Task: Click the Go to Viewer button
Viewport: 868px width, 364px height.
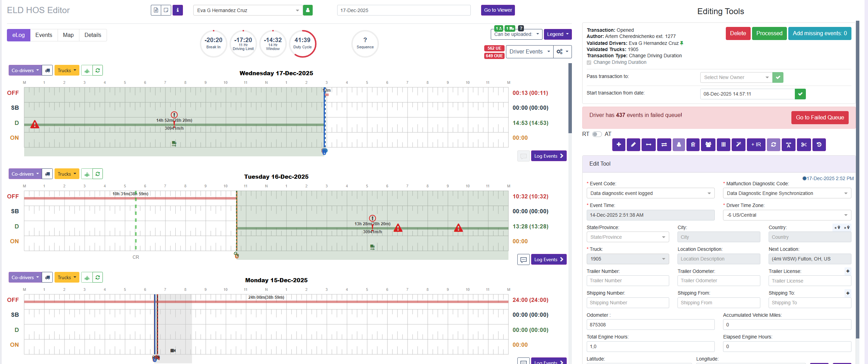Action: [x=498, y=10]
